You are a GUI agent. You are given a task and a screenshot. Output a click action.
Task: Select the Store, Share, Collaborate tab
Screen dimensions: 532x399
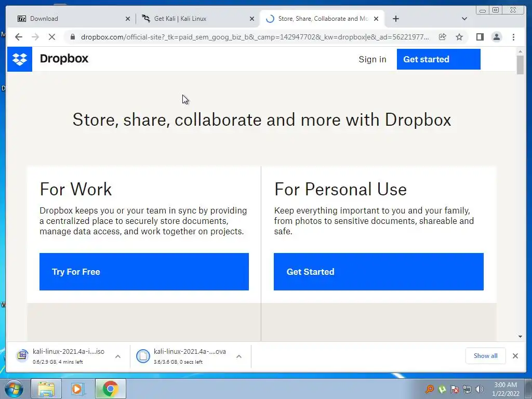[322, 19]
